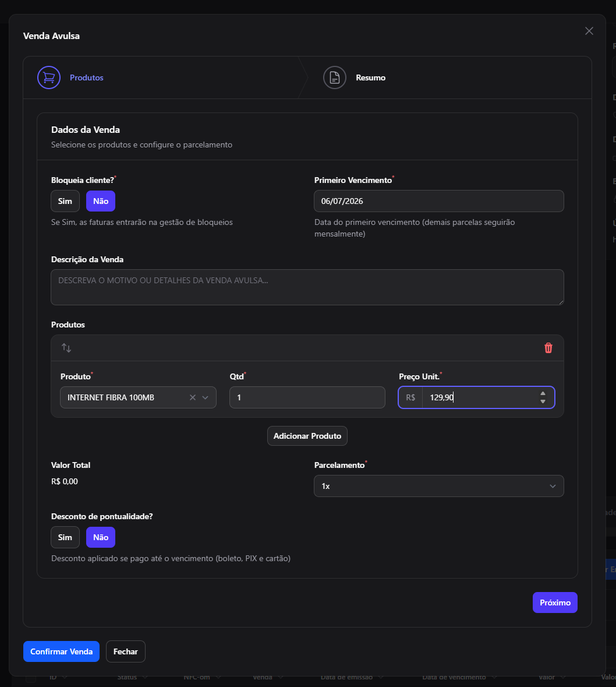Click the Confirmar Venda button

(x=61, y=651)
